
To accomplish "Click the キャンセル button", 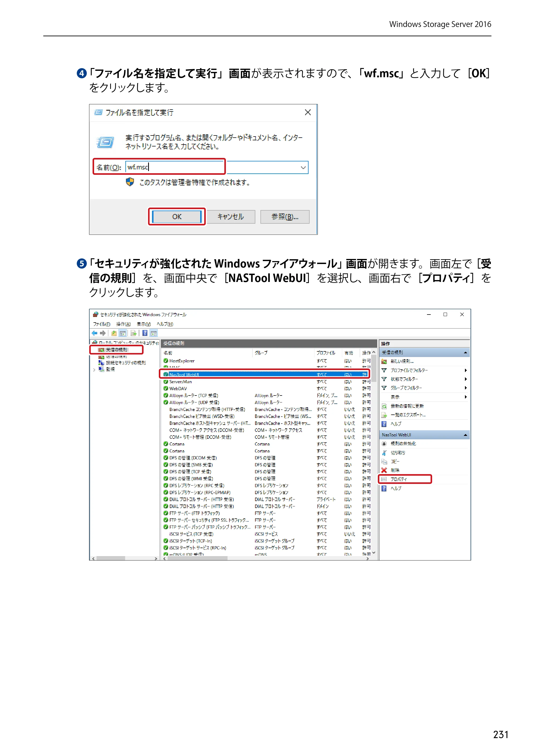I will click(230, 217).
